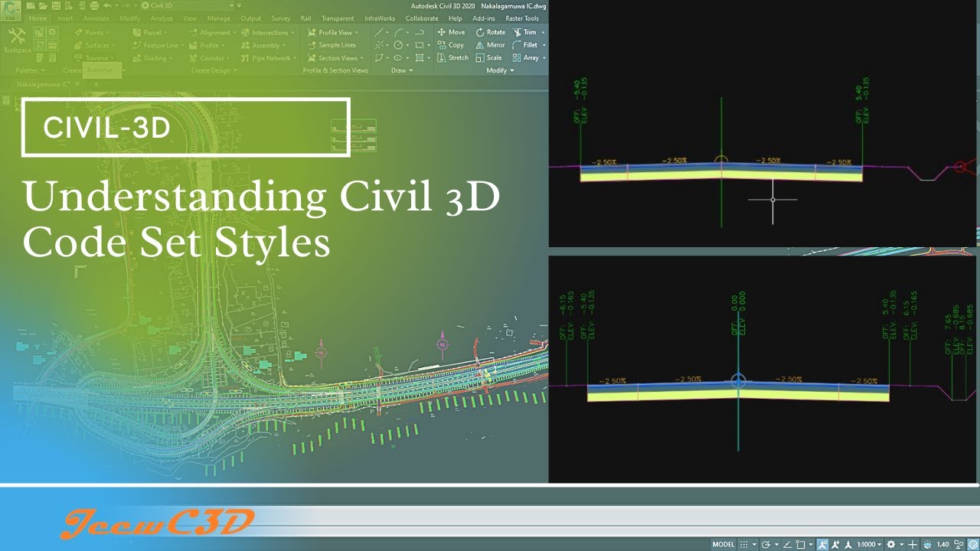The height and width of the screenshot is (551, 980).
Task: Click the Save icon in quick access toolbar
Action: click(x=56, y=5)
